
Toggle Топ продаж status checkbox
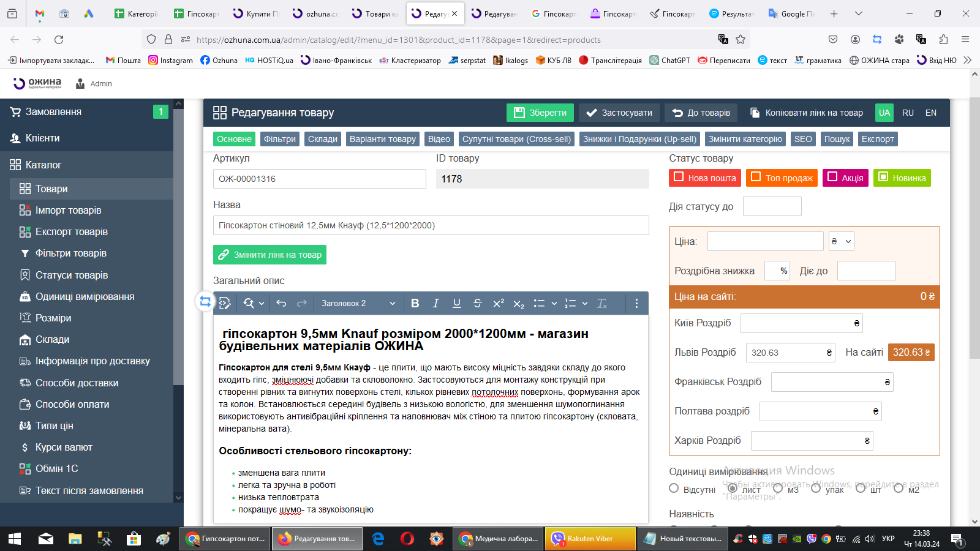tap(756, 177)
